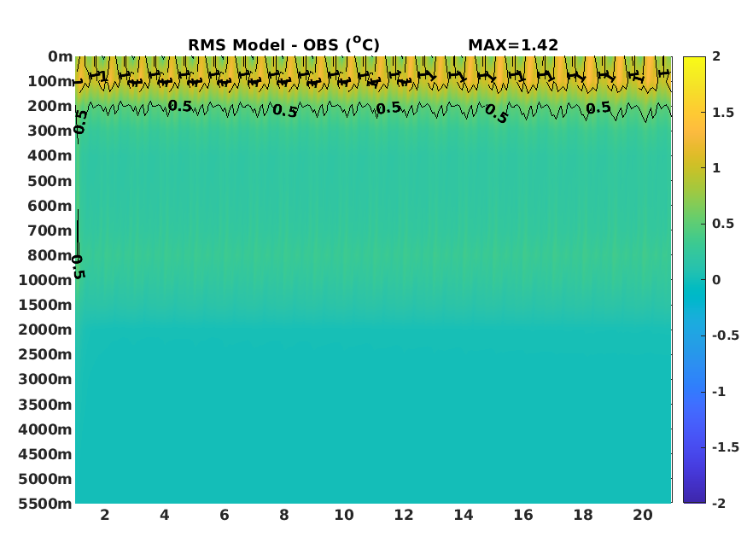Click the x-axis tick label '10'
The image size is (747, 560).
(x=344, y=515)
